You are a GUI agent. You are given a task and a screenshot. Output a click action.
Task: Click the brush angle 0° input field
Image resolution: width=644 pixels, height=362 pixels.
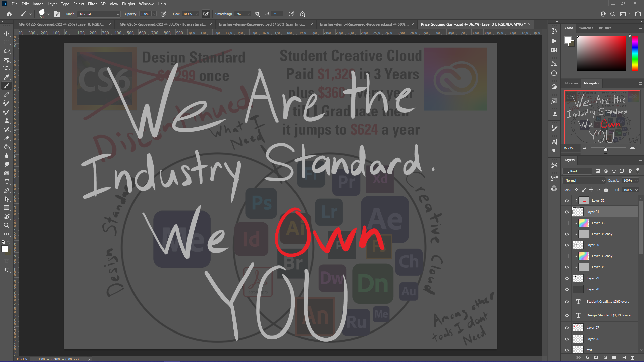click(277, 14)
